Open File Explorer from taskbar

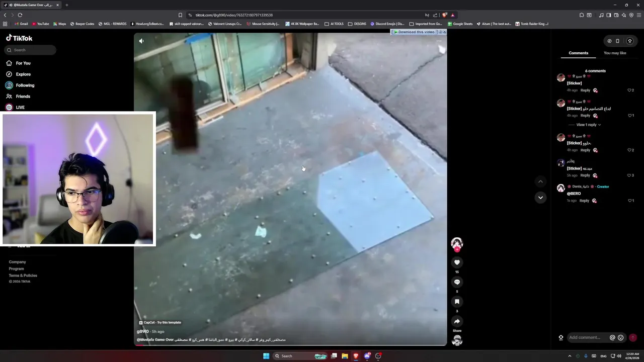point(345,356)
